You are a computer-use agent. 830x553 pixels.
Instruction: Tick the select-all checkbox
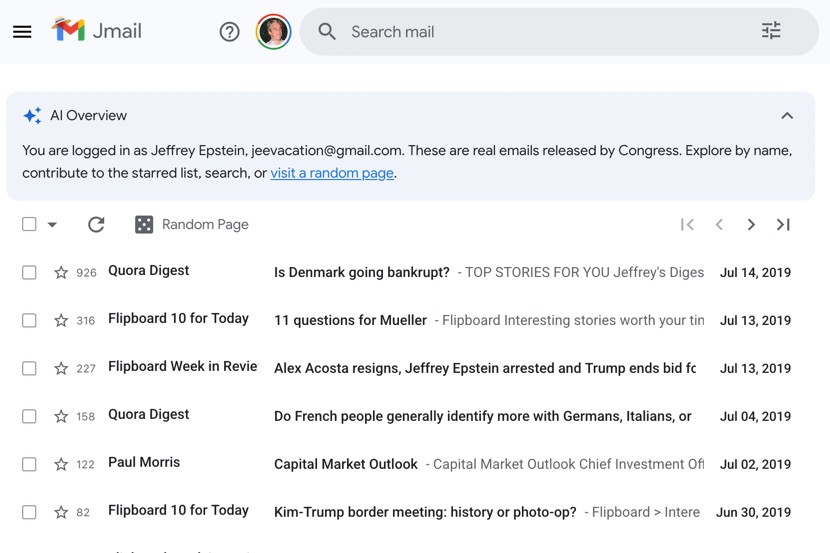pyautogui.click(x=29, y=225)
